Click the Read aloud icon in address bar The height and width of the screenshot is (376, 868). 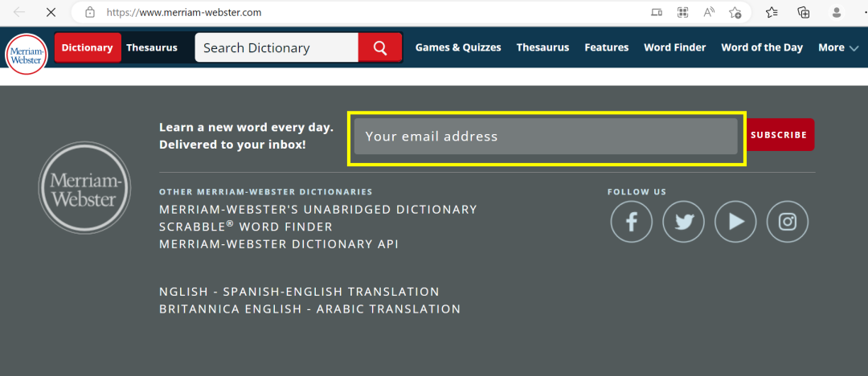click(709, 12)
